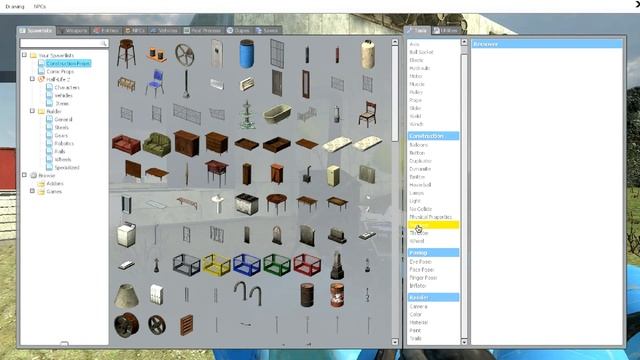The image size is (640, 360).
Task: Open the NPCs menu in top bar
Action: [x=40, y=7]
